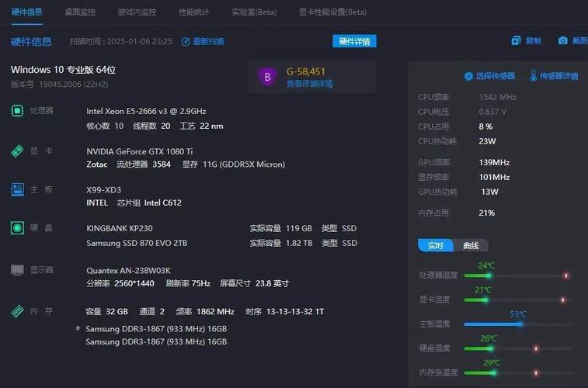The image size is (588, 388).
Task: Open the 桌面监控 tab
Action: (x=80, y=12)
